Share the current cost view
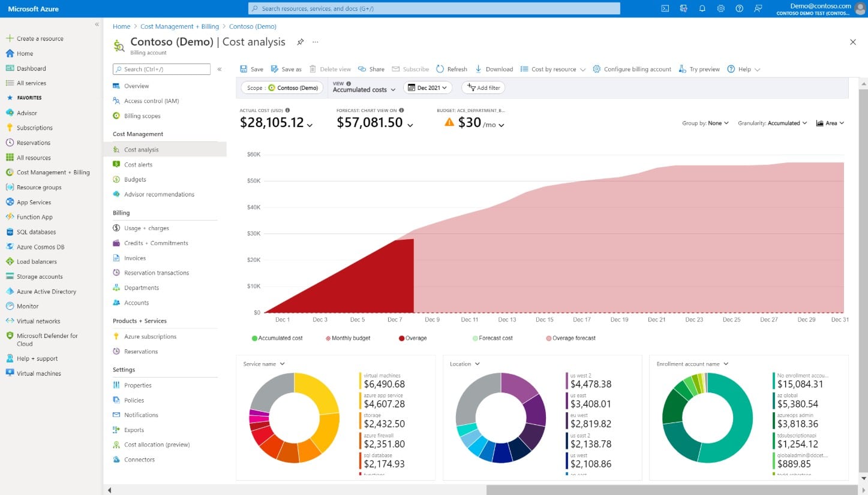The height and width of the screenshot is (495, 868). [371, 69]
